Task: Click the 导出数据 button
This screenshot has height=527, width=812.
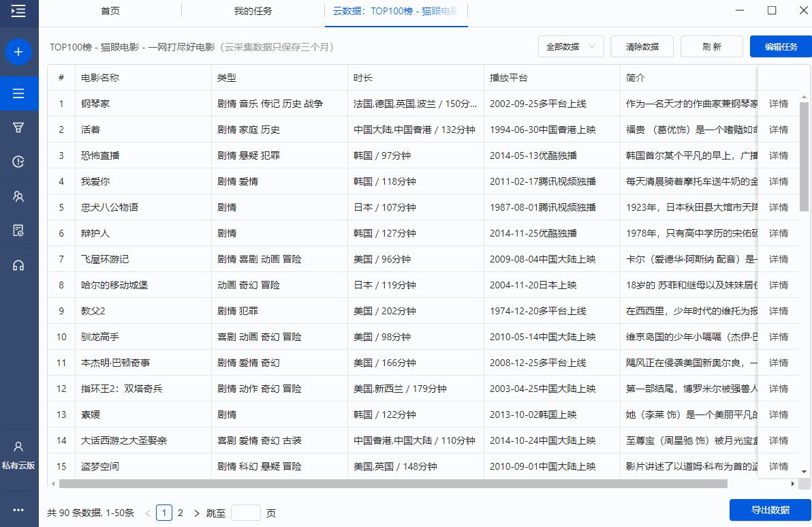Action: tap(770, 510)
